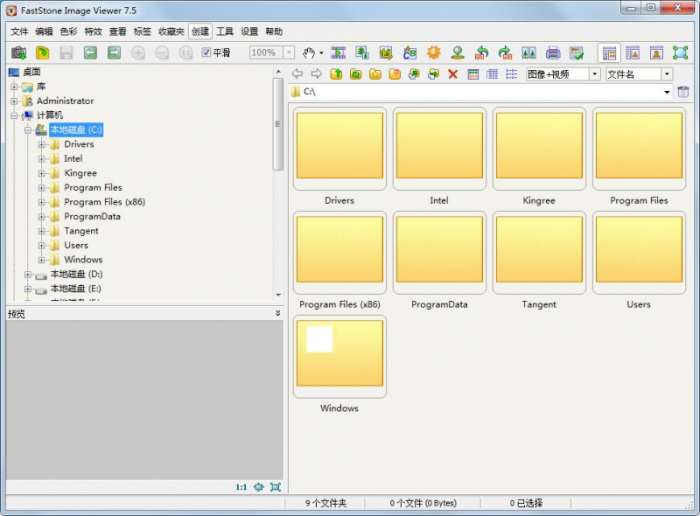This screenshot has width=700, height=516.
Task: Click the red X delete icon
Action: tap(453, 74)
